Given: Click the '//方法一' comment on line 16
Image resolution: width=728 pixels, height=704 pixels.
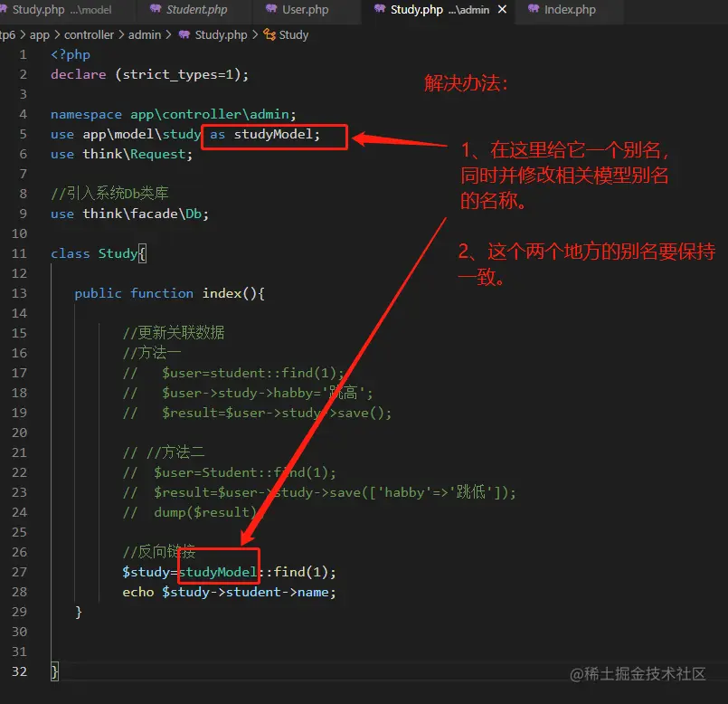Looking at the screenshot, I should [152, 353].
